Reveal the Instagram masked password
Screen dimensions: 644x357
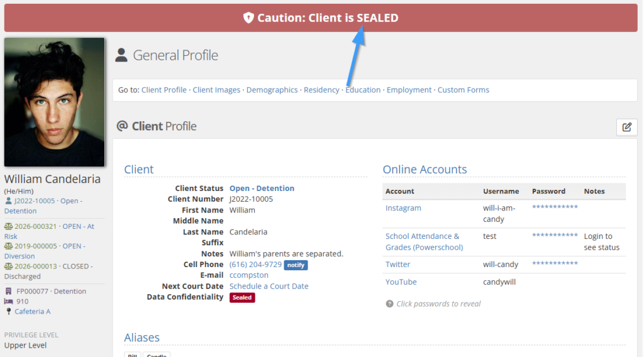point(555,207)
